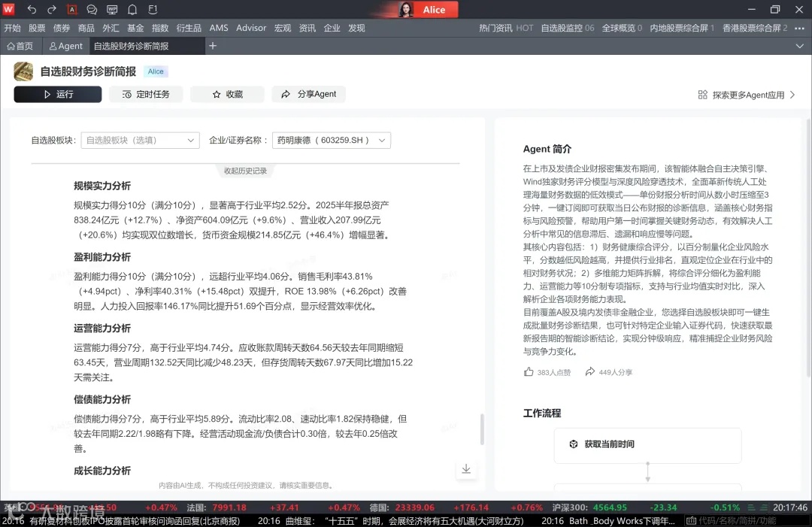
Task: Open the 基金 menu
Action: click(x=135, y=28)
